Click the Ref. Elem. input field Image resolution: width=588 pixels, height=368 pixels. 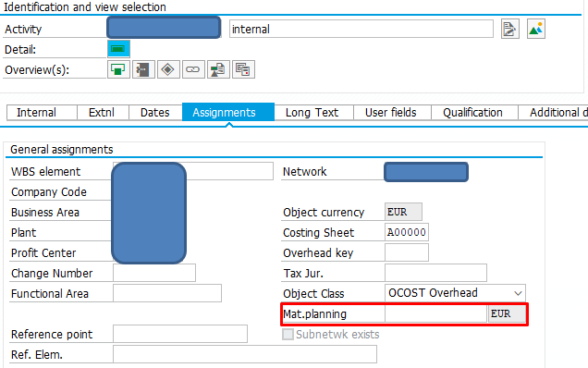[245, 354]
